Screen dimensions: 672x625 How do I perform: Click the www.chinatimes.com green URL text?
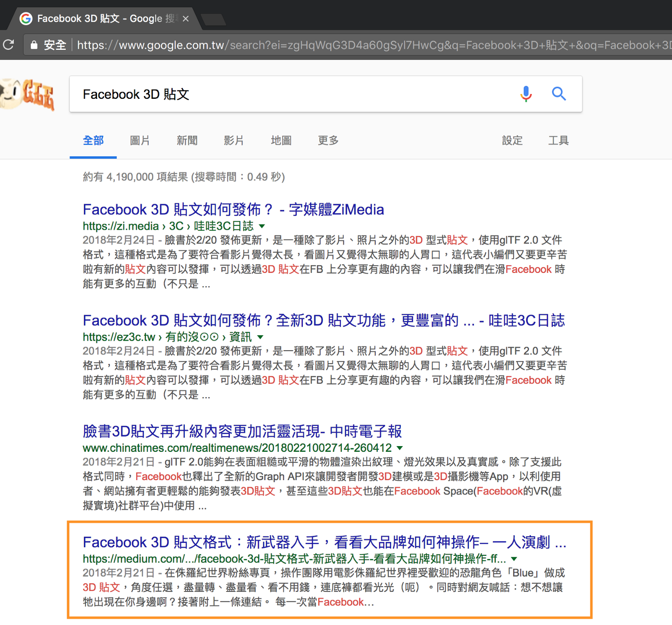click(237, 448)
